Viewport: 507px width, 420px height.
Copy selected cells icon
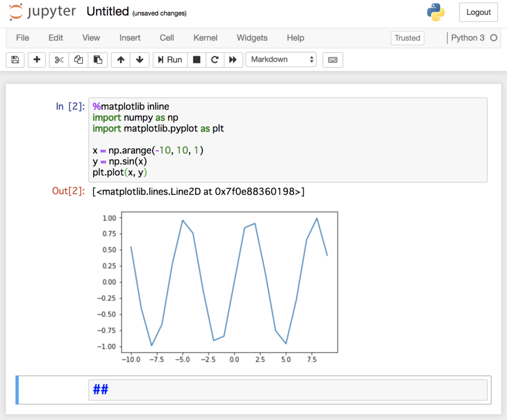point(78,60)
